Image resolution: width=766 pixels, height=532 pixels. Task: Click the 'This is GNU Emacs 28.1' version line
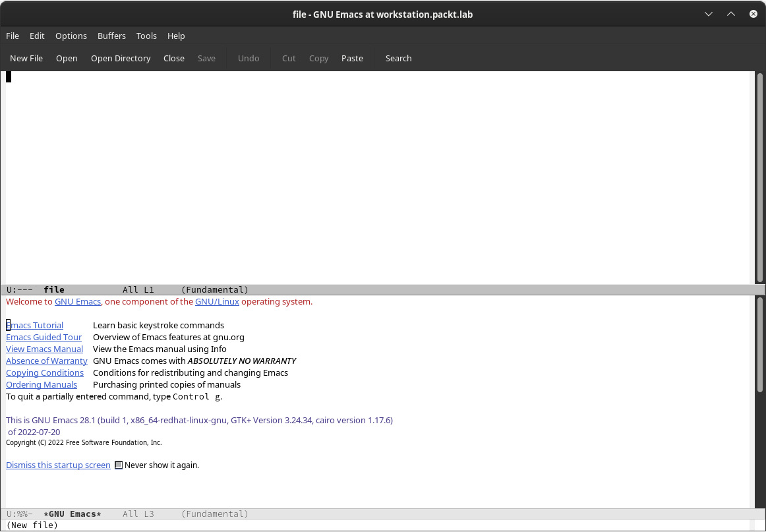199,420
